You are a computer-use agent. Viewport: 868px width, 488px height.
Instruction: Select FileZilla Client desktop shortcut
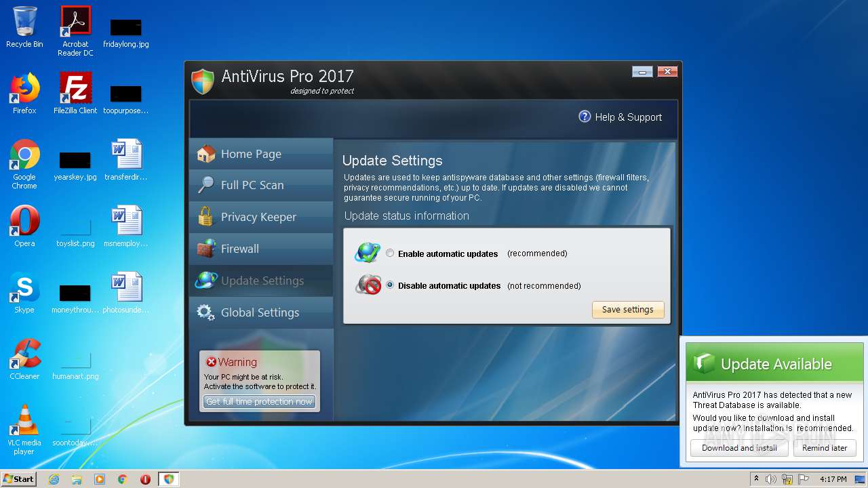[x=75, y=94]
